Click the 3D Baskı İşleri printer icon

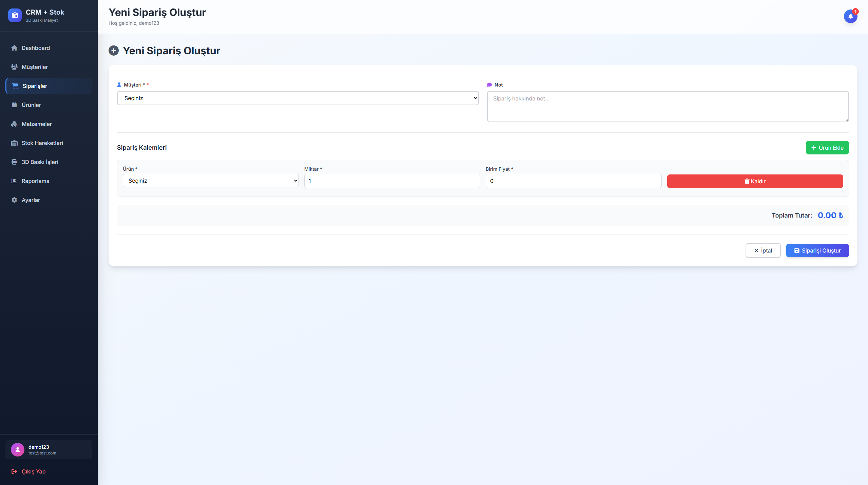pyautogui.click(x=14, y=162)
